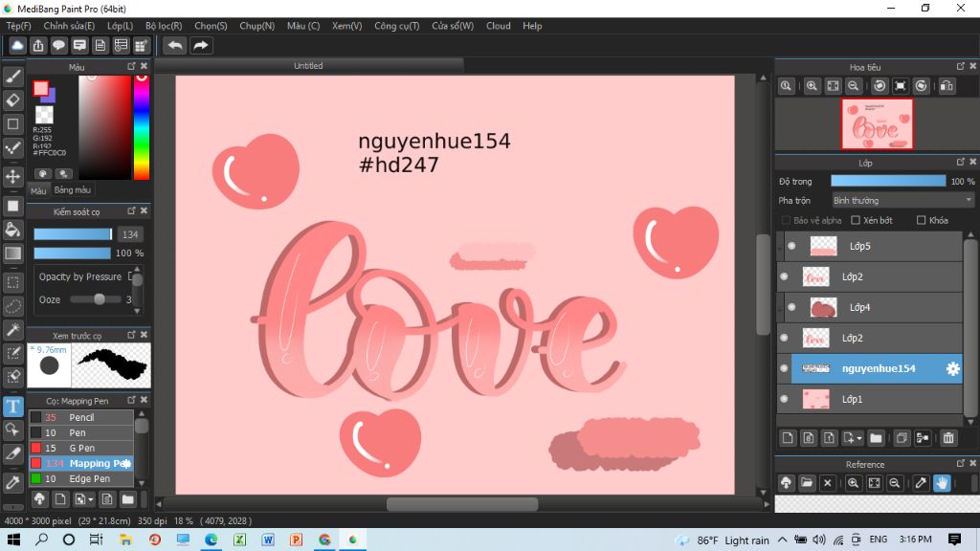Select the Text tool in the toolbar
The image size is (980, 551).
[13, 407]
